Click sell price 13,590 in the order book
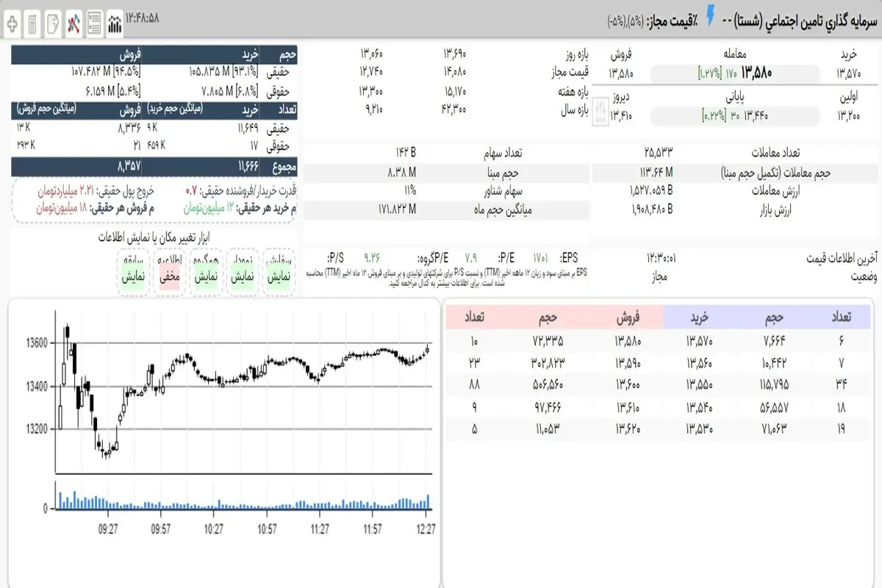The height and width of the screenshot is (588, 882). [627, 362]
